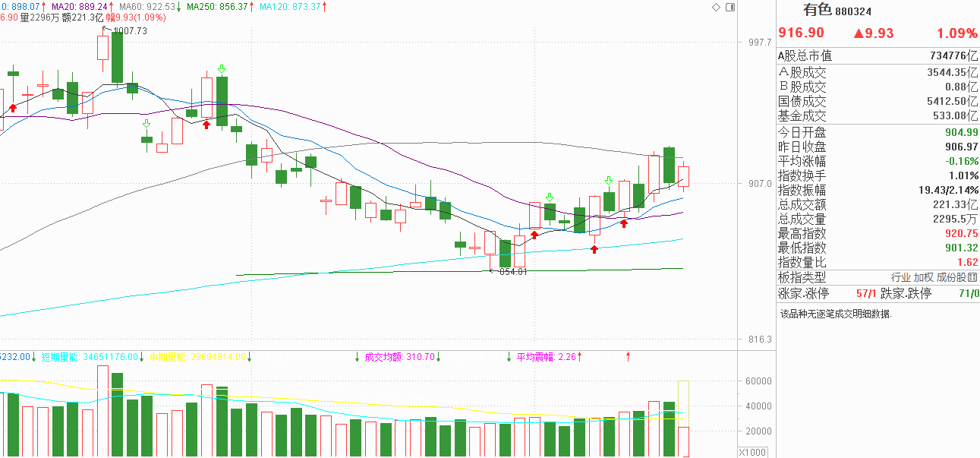Select the 中期量能 volume indicator label
Screen dimensions: 980x458
(x=197, y=356)
